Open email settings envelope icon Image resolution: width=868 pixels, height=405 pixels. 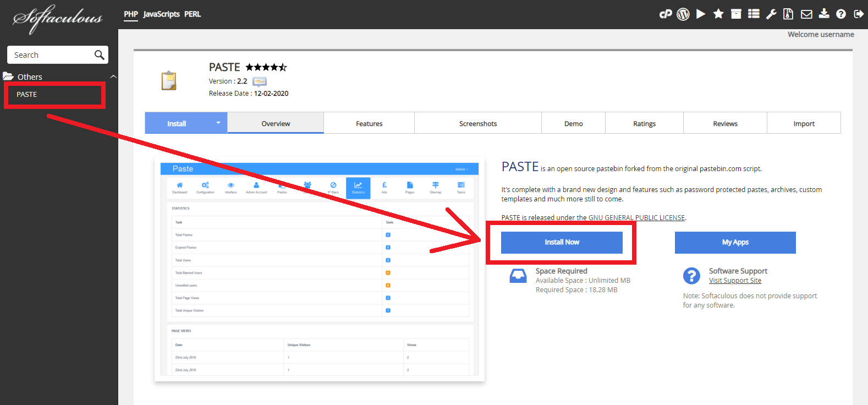click(x=806, y=14)
